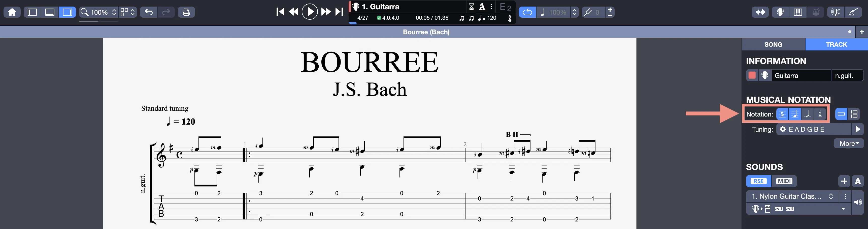
Task: Click the zoom magnifier icon
Action: [x=84, y=12]
